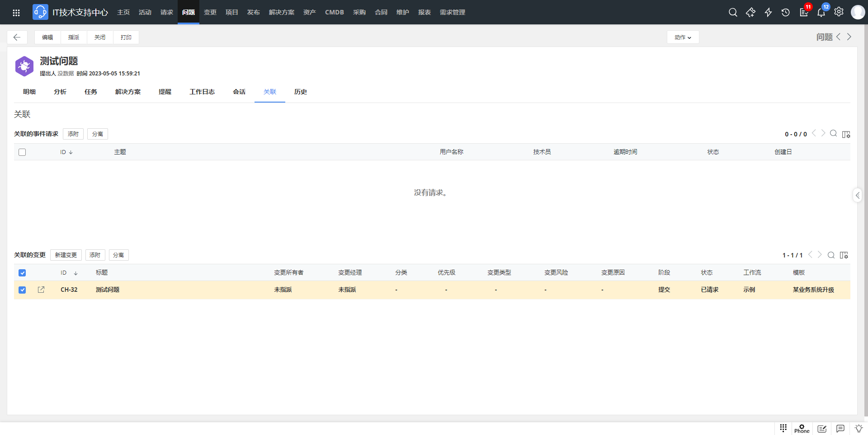Open the Phone settings icon

click(802, 428)
